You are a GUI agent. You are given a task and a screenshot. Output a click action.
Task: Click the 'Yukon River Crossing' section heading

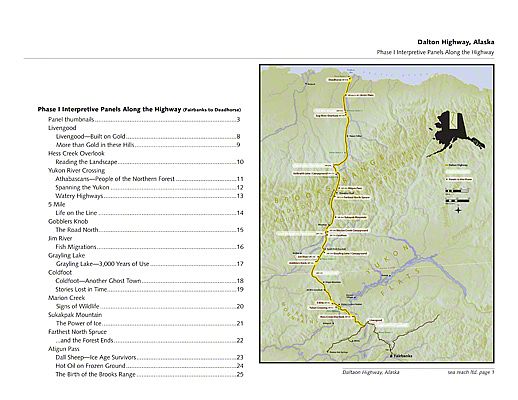pos(76,170)
